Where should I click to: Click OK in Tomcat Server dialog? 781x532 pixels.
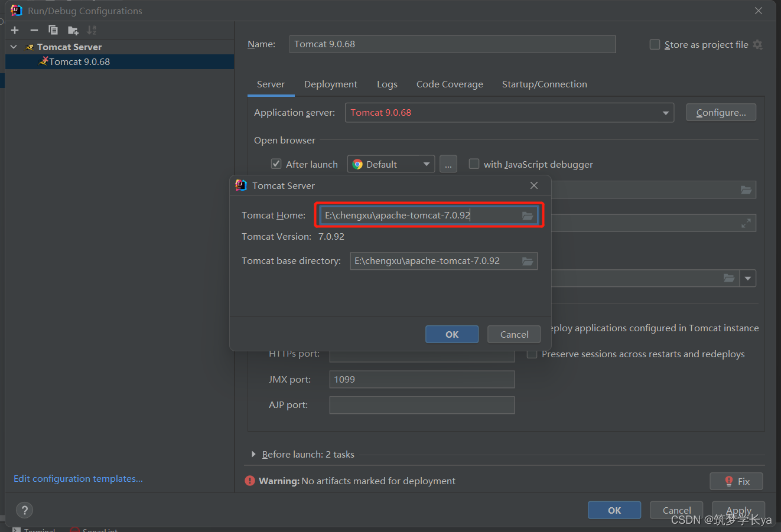click(452, 334)
